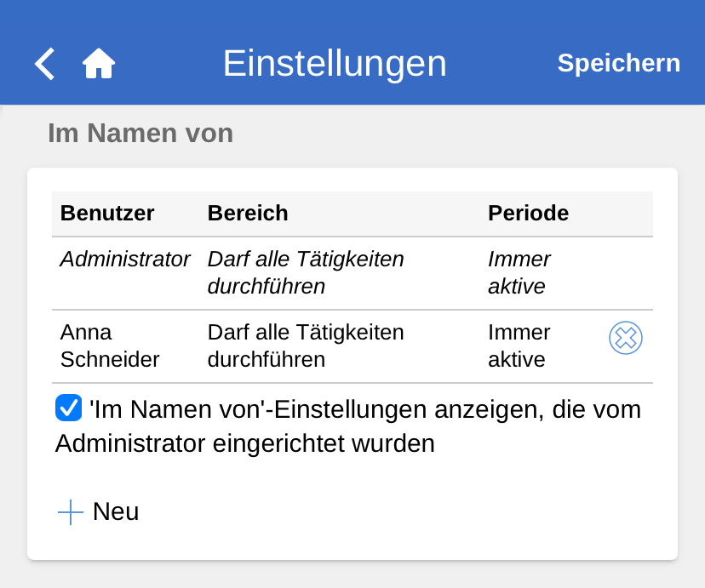Click the Einstellungen page title
The width and height of the screenshot is (705, 588).
(x=335, y=64)
